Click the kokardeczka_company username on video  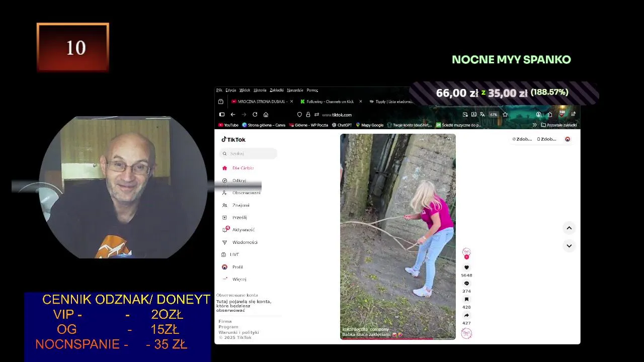click(x=365, y=329)
